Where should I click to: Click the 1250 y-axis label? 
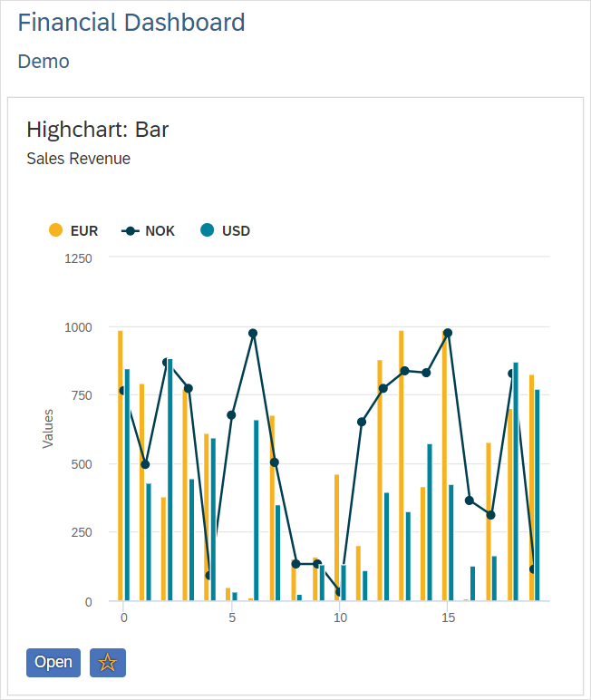coord(78,258)
